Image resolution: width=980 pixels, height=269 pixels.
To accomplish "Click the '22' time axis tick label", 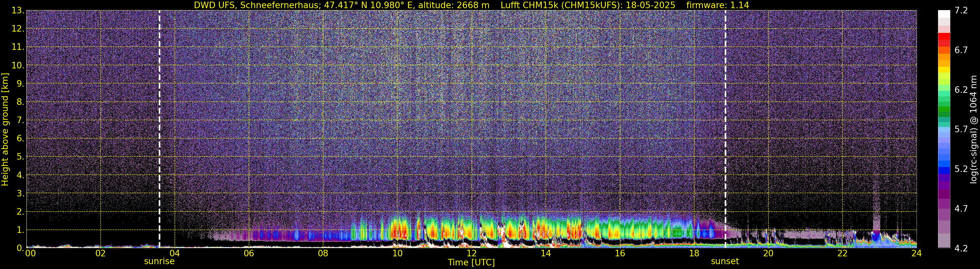I will [842, 254].
